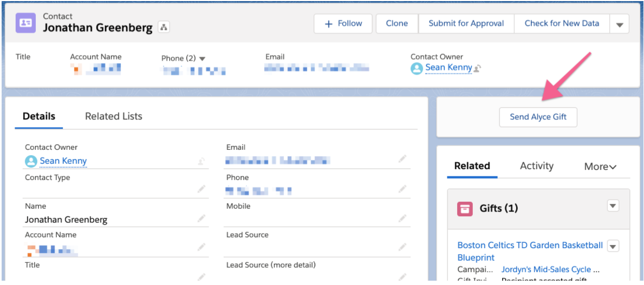Click Sean Kenny avatar in Details section
The height and width of the screenshot is (285, 644).
pos(31,161)
